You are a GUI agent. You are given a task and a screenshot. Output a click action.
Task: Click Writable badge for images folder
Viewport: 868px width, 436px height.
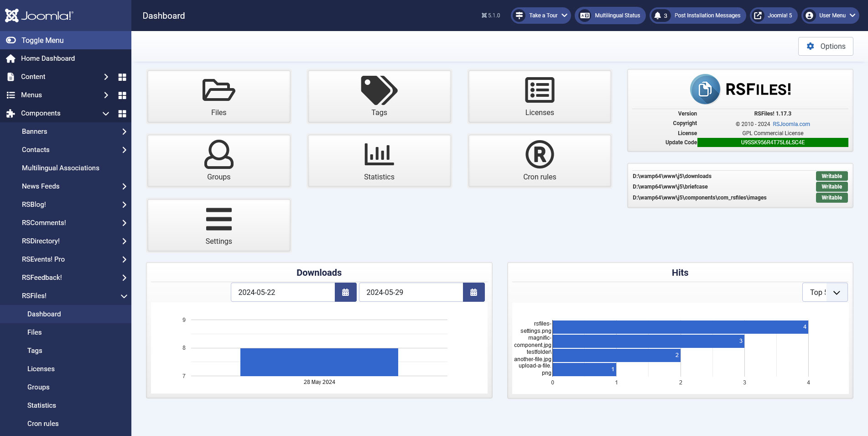832,198
